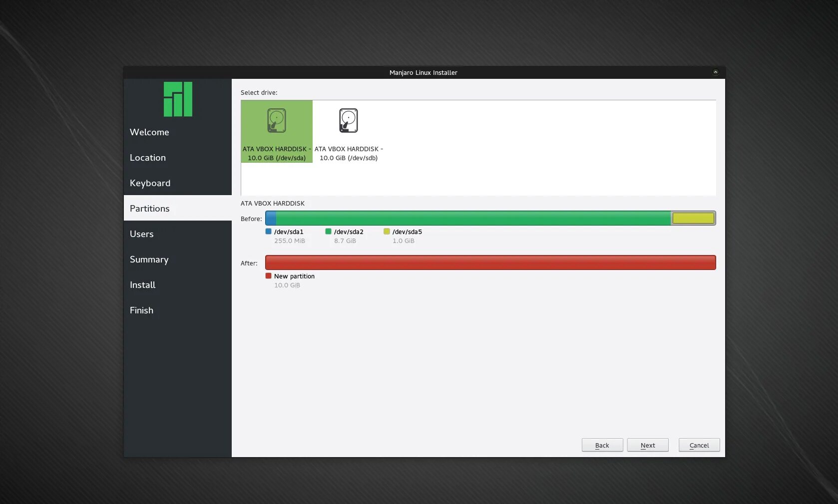Image resolution: width=838 pixels, height=504 pixels.
Task: Click the window button in the title bar
Action: (715, 72)
